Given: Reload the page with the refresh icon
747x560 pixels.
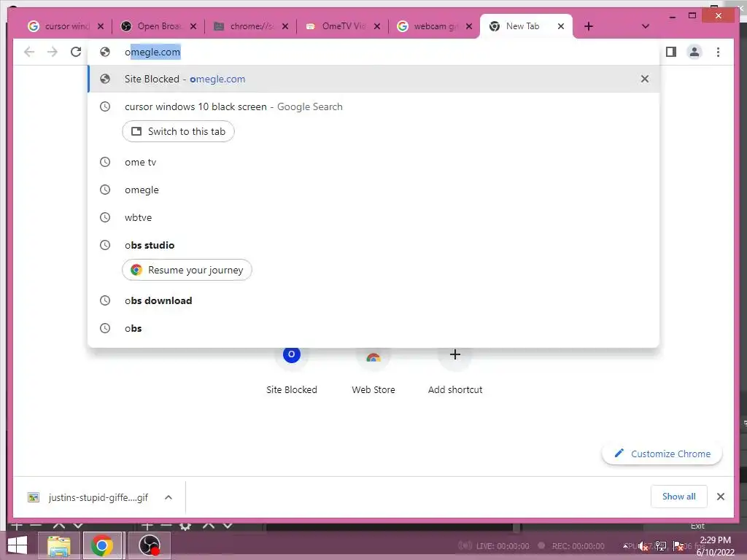Looking at the screenshot, I should click(x=76, y=52).
